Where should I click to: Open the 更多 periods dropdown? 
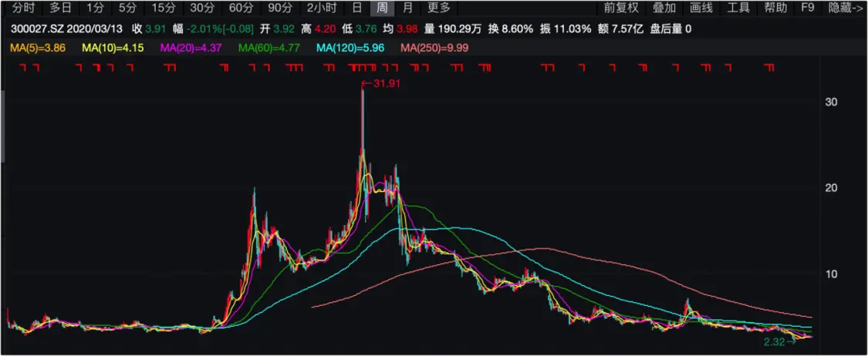(440, 8)
